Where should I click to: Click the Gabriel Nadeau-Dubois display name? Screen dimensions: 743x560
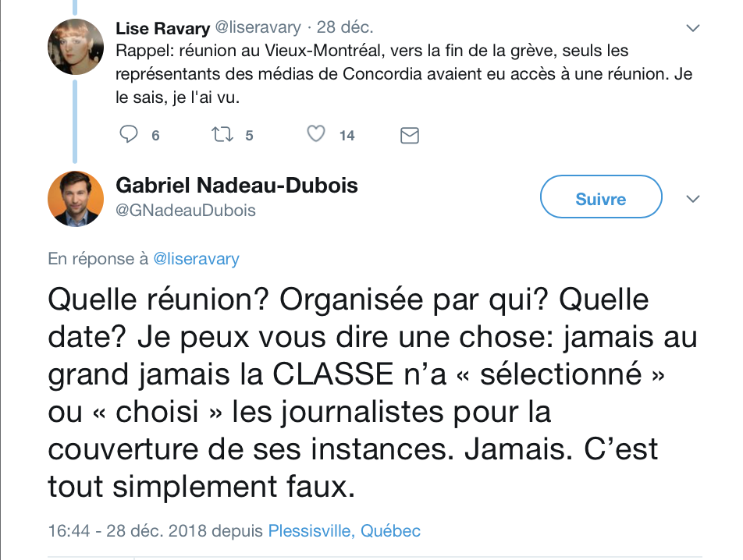(x=236, y=185)
